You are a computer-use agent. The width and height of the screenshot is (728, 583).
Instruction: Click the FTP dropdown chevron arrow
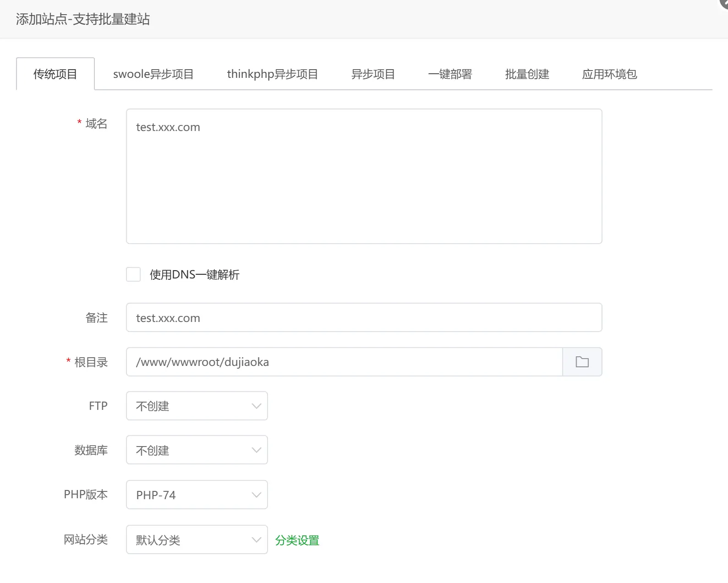(x=256, y=406)
